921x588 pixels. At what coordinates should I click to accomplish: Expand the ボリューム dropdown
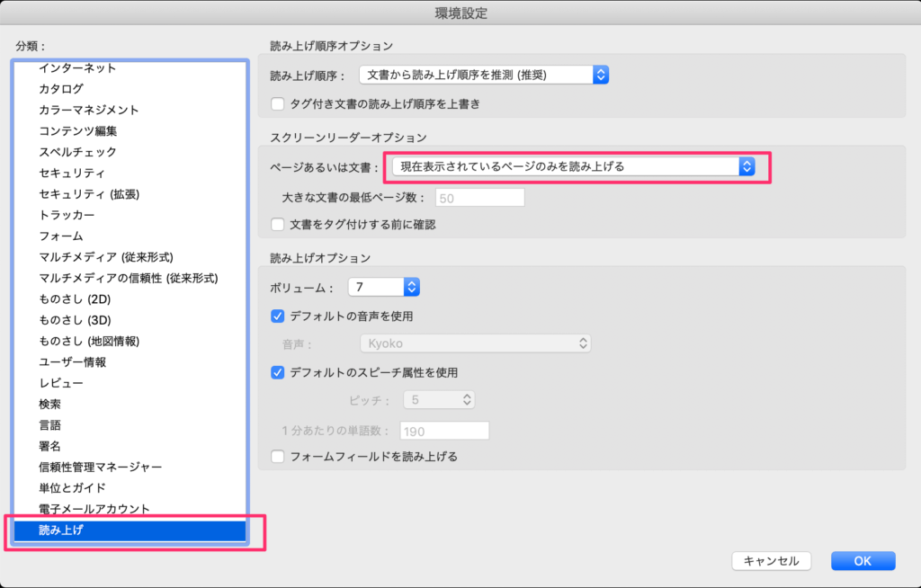click(384, 288)
